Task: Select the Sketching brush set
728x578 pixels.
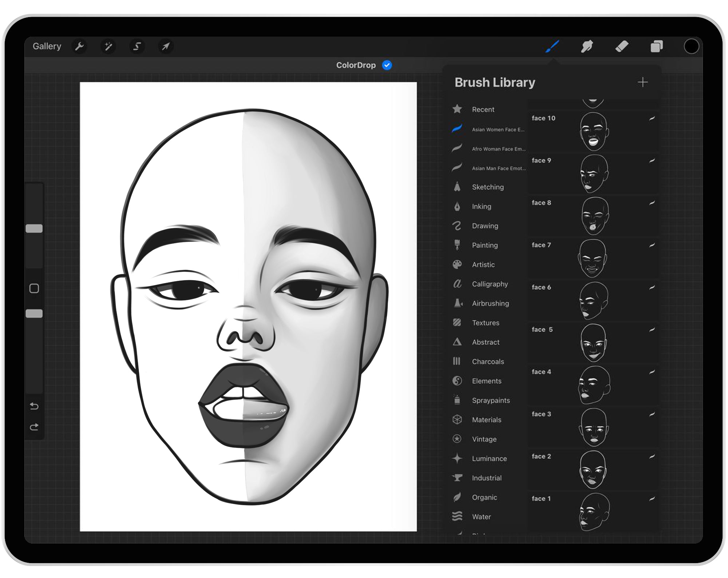Action: [x=488, y=187]
